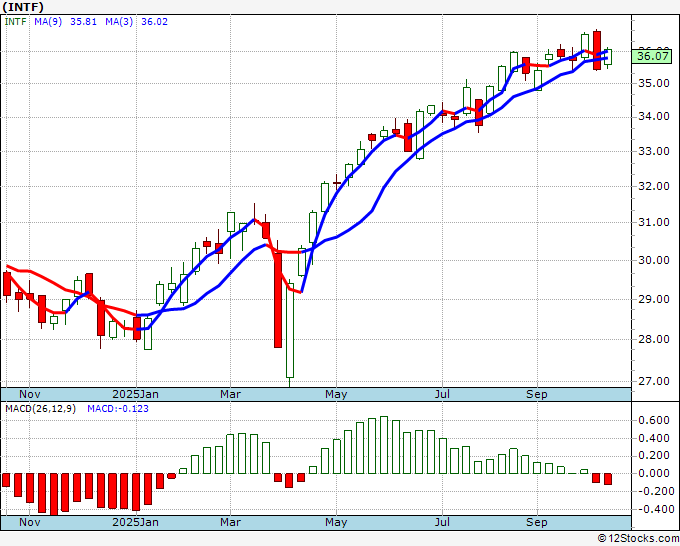Screen dimensions: 680x546
Task: Click May on the price chart time axis
Action: pyautogui.click(x=336, y=394)
